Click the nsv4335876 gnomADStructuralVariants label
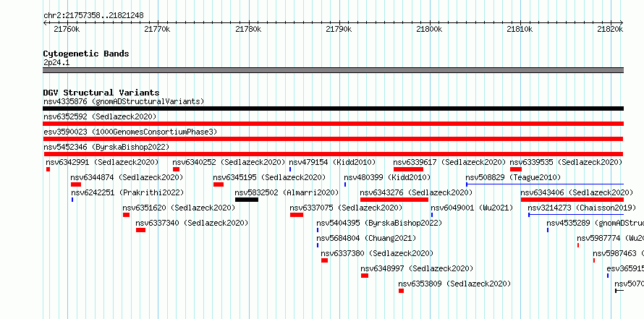The height and width of the screenshot is (319, 644). coord(124,101)
